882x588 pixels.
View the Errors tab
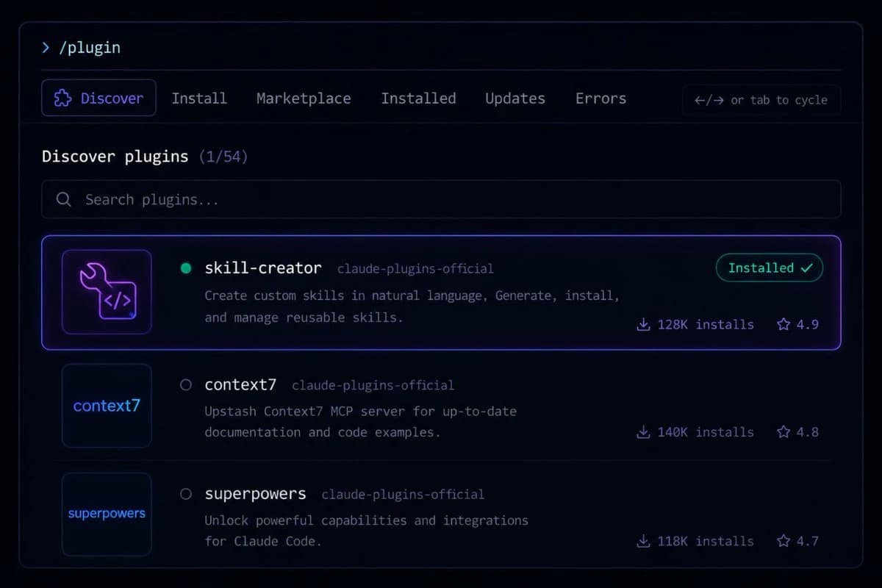pos(600,98)
